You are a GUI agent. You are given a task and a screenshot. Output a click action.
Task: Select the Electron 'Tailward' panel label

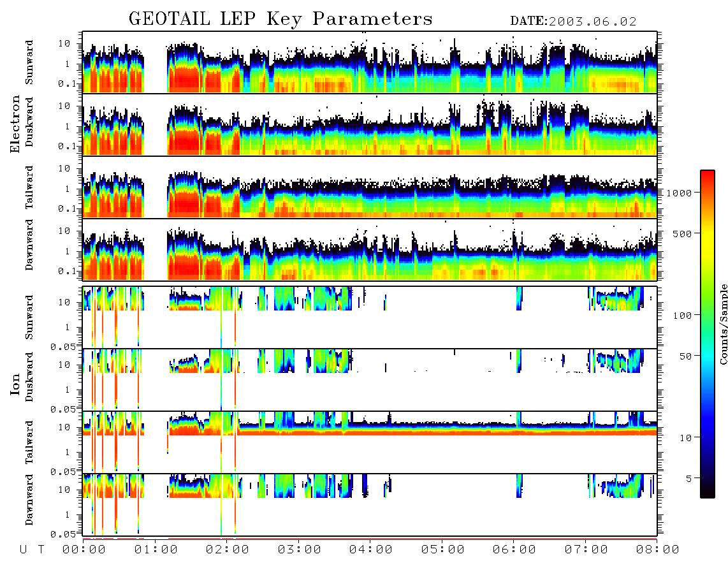[29, 187]
